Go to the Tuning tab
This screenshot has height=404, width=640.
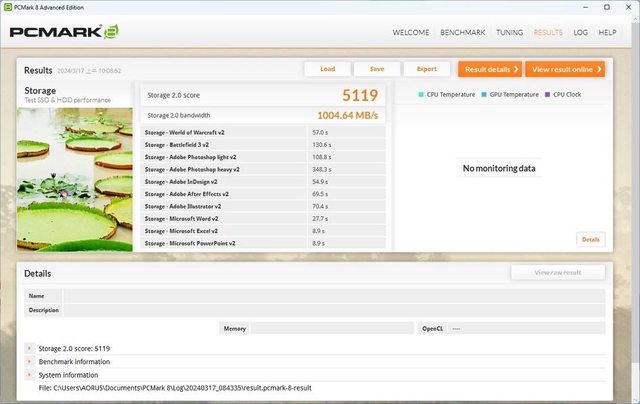[509, 32]
